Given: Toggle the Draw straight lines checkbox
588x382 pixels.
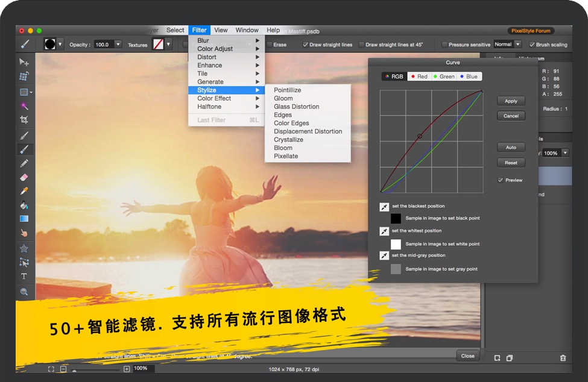Looking at the screenshot, I should [x=305, y=45].
